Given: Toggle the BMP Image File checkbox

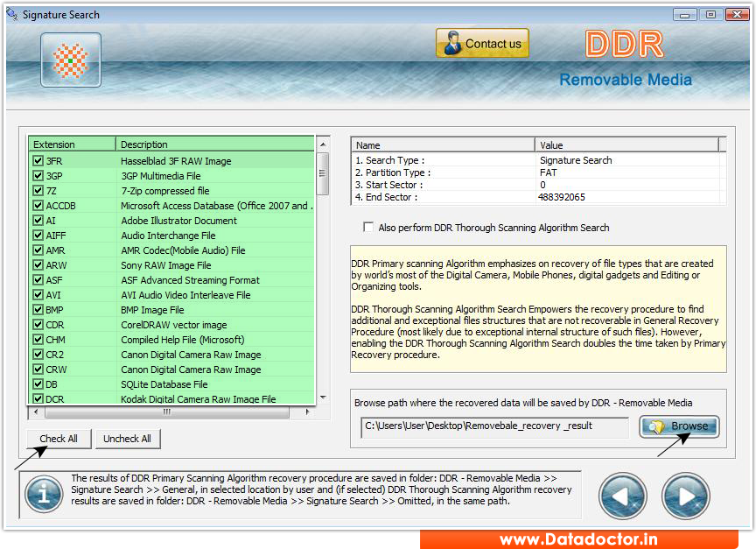Looking at the screenshot, I should pyautogui.click(x=38, y=310).
